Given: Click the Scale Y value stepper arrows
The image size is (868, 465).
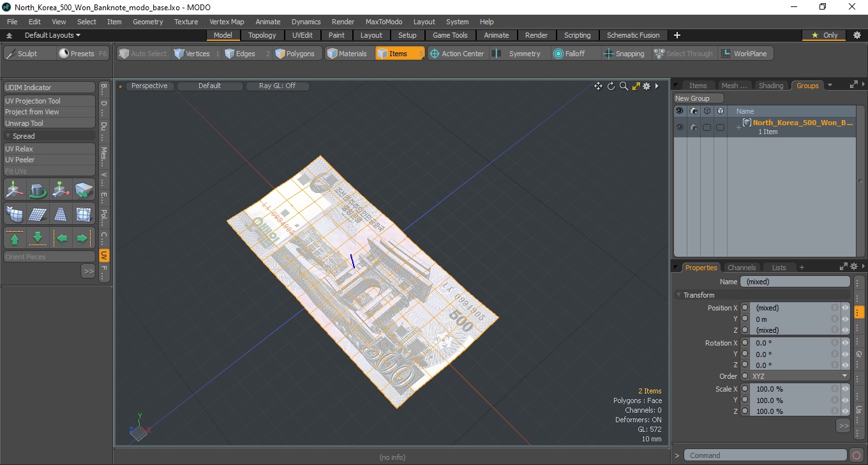Looking at the screenshot, I should coord(846,400).
